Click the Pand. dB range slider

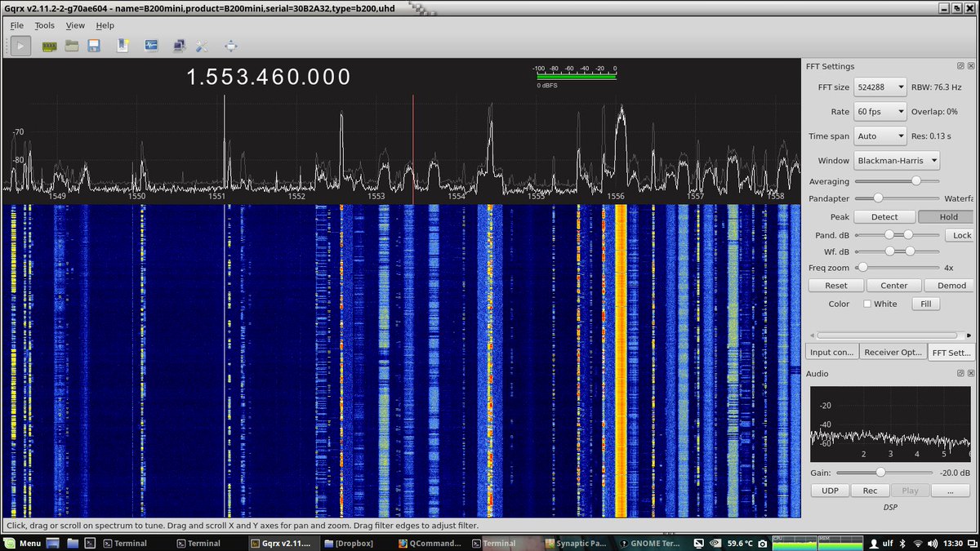coord(897,234)
